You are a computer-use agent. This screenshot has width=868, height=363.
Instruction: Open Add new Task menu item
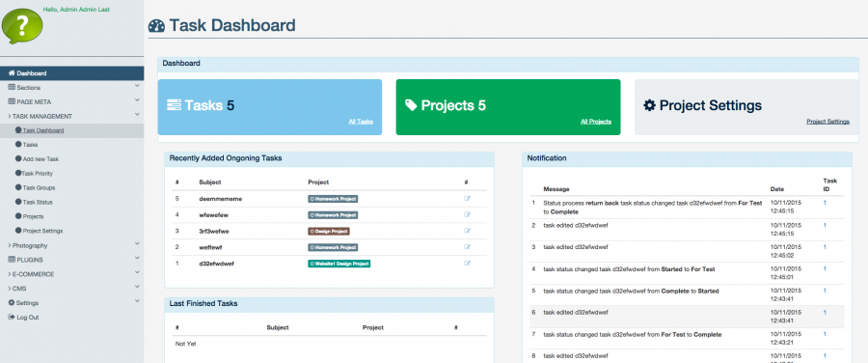click(x=41, y=159)
